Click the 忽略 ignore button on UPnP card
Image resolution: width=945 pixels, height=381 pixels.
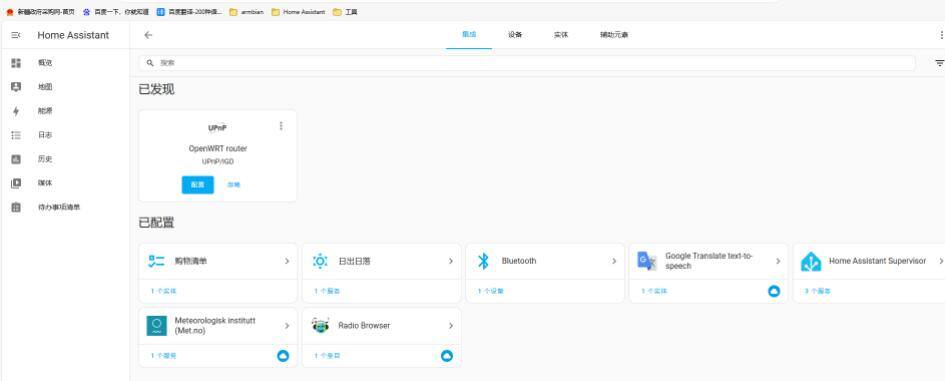233,185
